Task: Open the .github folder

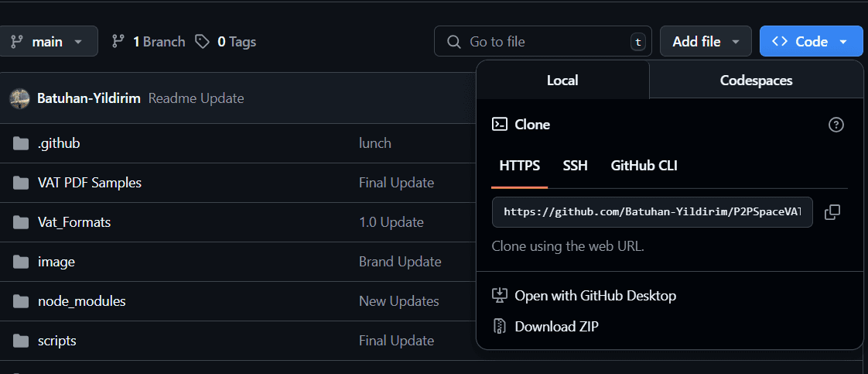Action: pos(59,143)
